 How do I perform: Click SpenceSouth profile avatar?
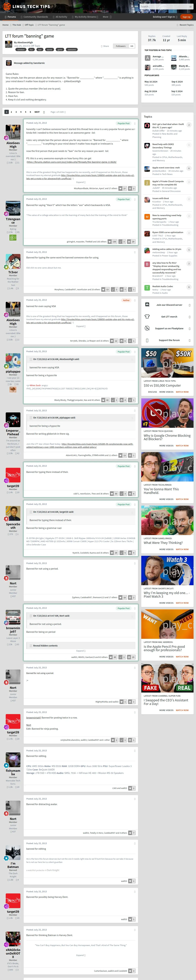13,514
